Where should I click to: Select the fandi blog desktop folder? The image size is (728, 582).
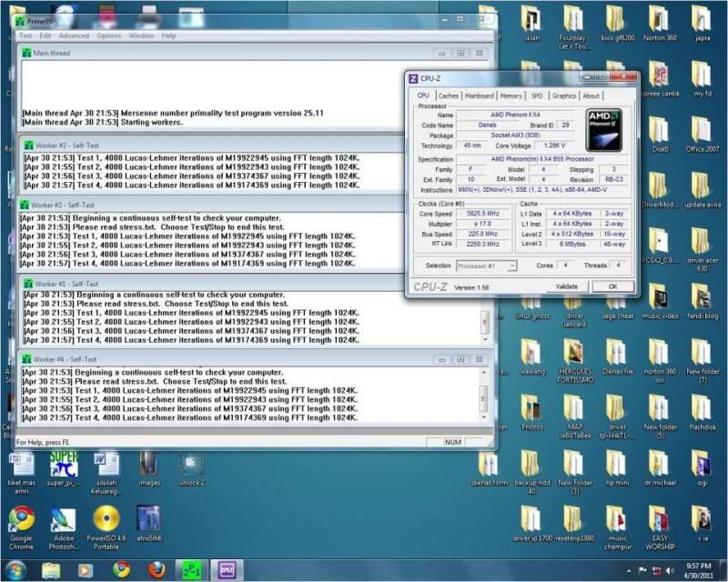(x=703, y=302)
